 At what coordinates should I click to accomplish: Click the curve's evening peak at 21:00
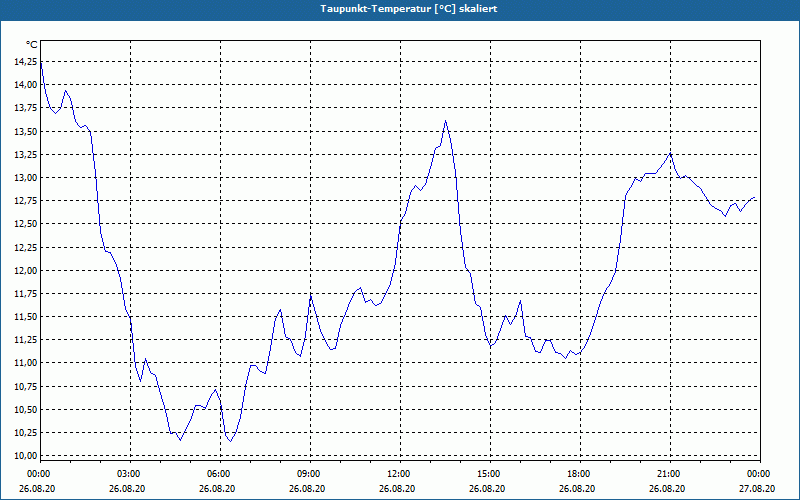pyautogui.click(x=670, y=153)
